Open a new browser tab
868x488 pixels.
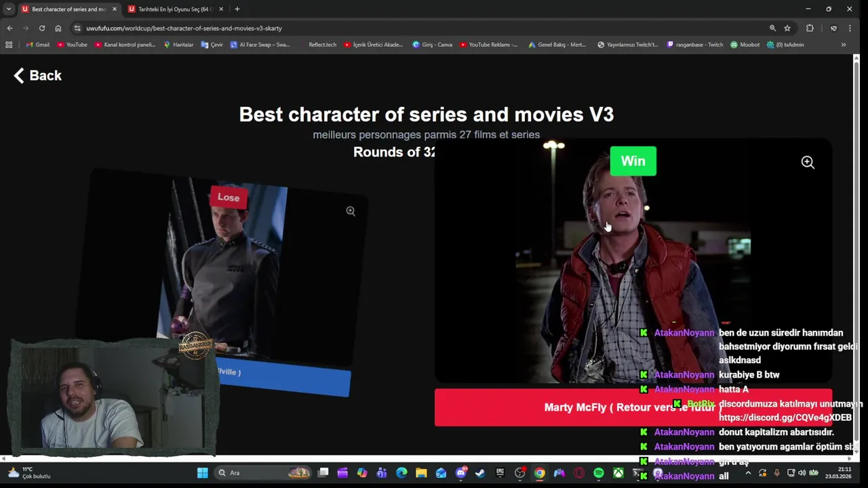237,9
